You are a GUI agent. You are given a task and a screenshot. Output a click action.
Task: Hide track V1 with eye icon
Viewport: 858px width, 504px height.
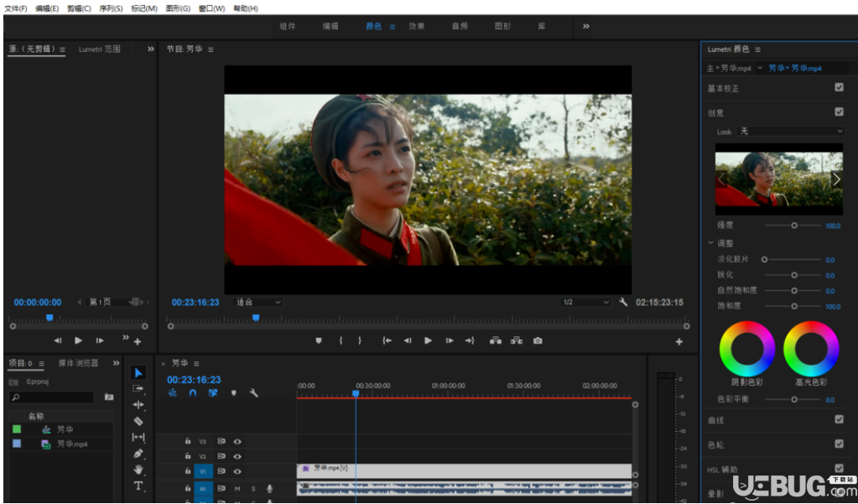[x=237, y=470]
